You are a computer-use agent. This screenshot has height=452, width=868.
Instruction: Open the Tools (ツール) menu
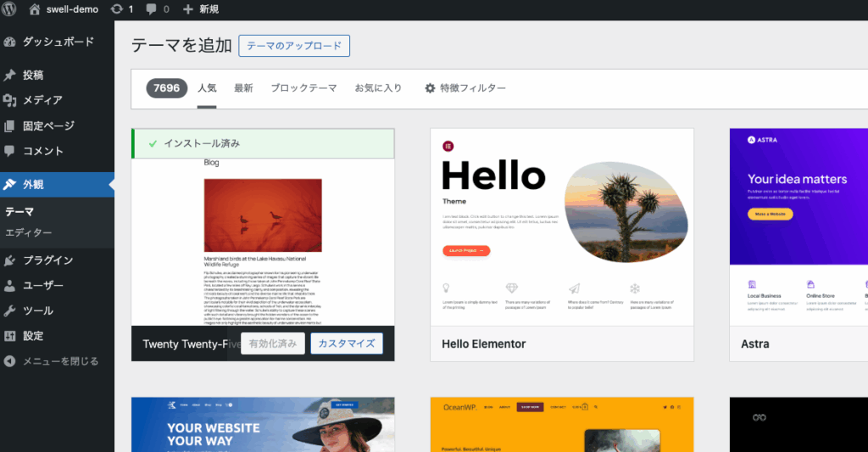pyautogui.click(x=37, y=310)
